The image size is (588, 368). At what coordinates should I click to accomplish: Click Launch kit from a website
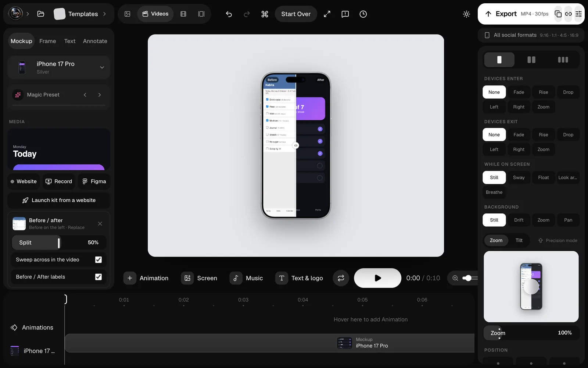59,200
